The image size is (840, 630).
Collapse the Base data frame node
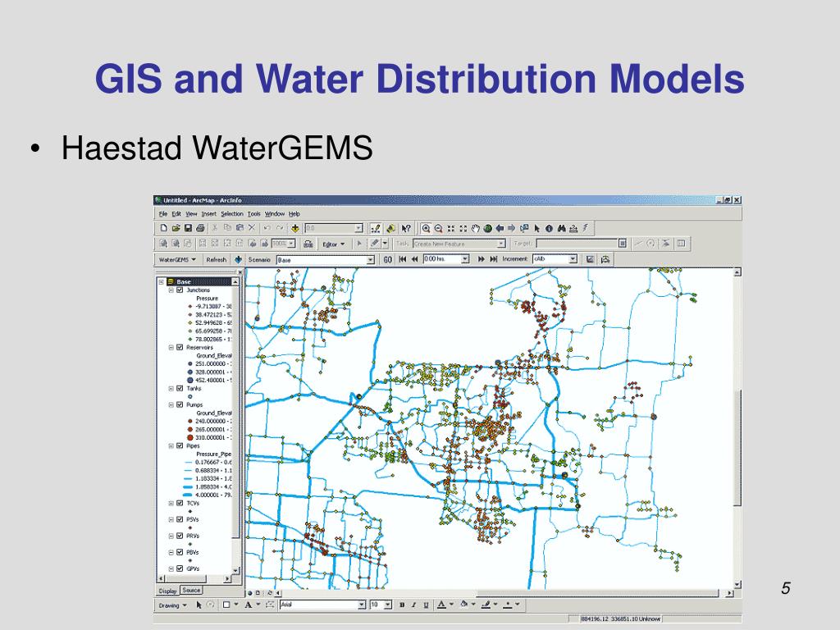tap(162, 282)
